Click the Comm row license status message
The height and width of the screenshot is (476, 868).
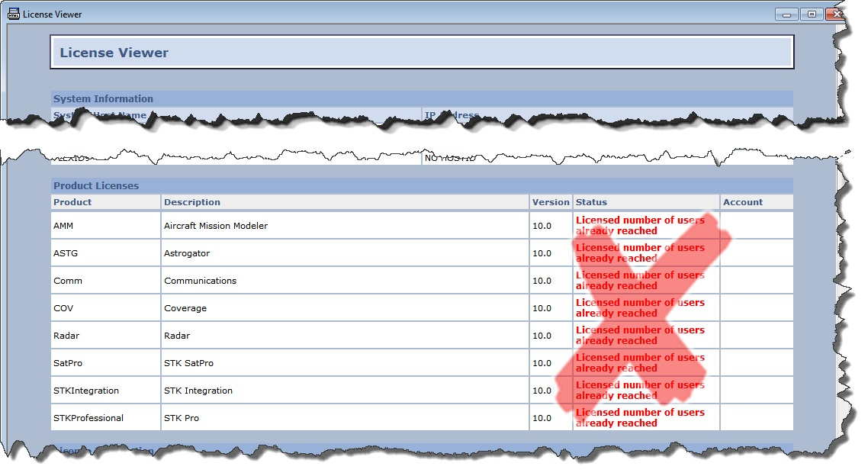click(640, 280)
